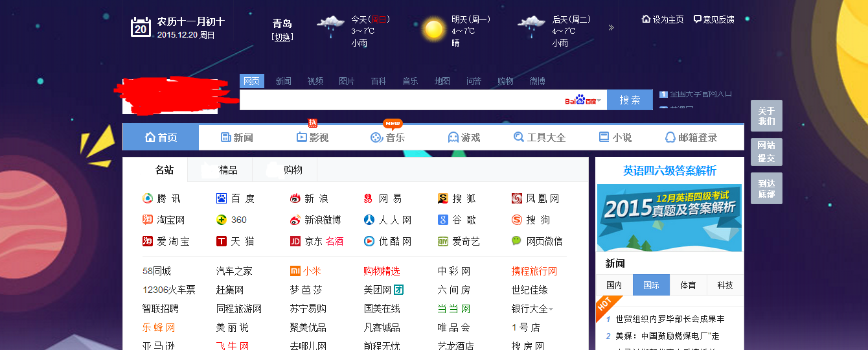This screenshot has width=868, height=350.
Task: Switch city using the 切换 link
Action: [282, 37]
